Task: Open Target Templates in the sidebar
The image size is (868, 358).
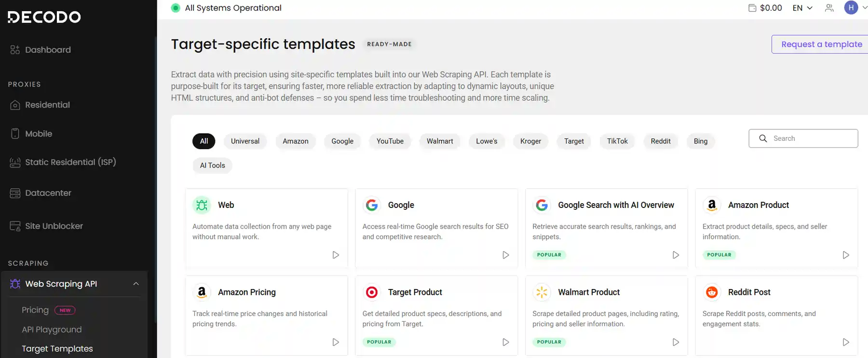Action: (x=57, y=349)
